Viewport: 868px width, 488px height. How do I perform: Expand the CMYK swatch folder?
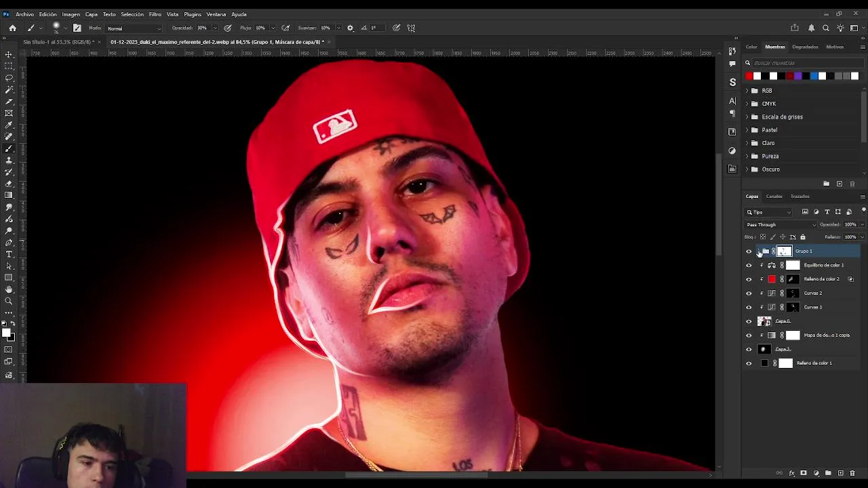[x=747, y=104]
